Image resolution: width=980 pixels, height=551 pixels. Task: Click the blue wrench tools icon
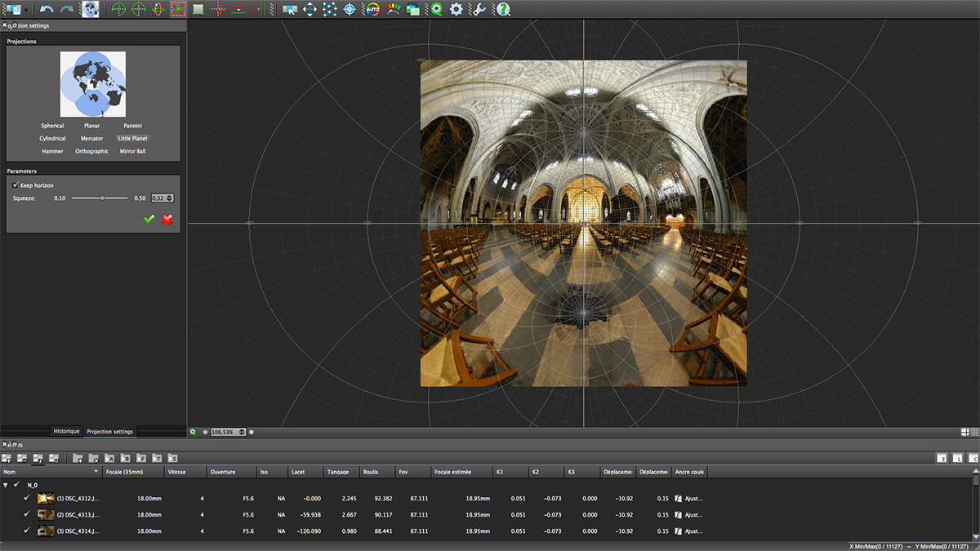click(x=479, y=9)
